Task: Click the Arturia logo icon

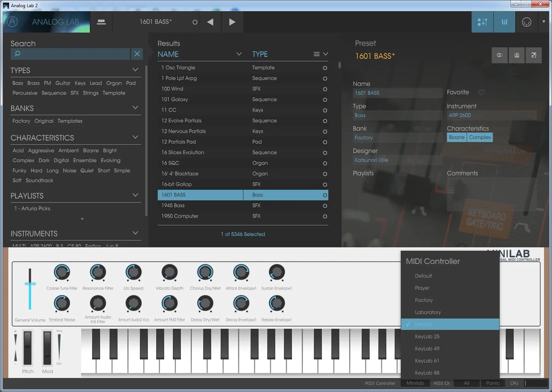Action: 12,22
